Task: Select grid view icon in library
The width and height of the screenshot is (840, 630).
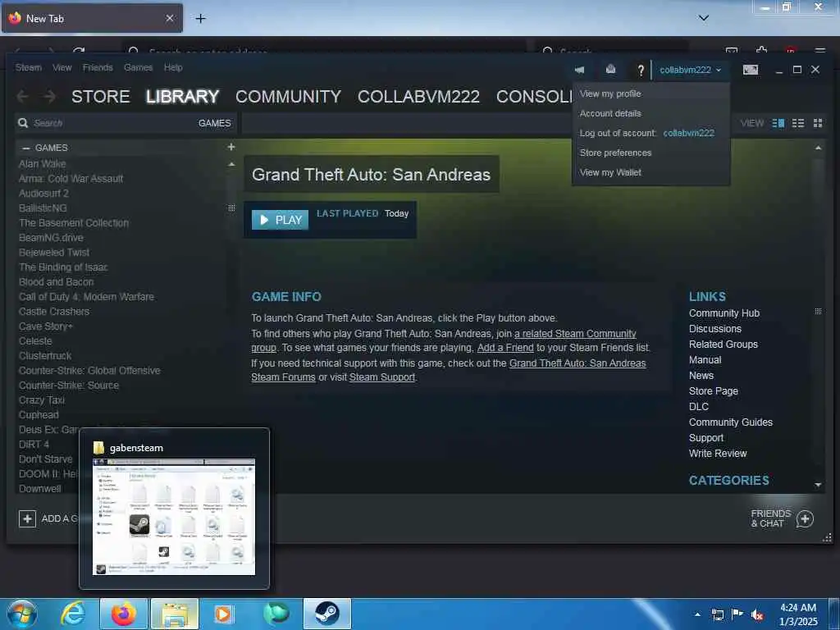Action: (x=818, y=123)
